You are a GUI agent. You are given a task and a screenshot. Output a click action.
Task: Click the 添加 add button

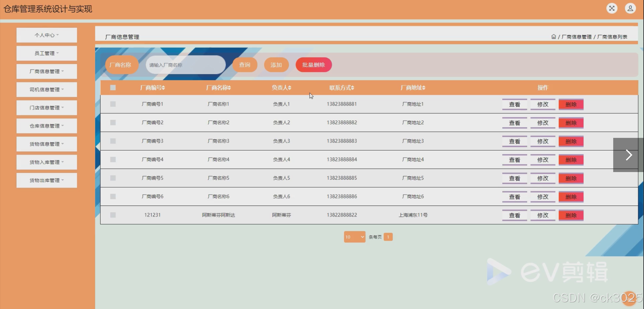[276, 65]
